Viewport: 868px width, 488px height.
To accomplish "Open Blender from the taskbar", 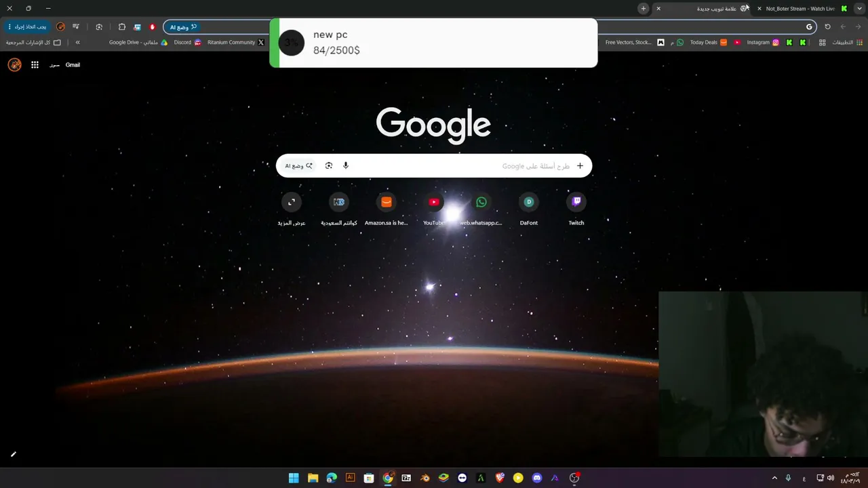I will pyautogui.click(x=425, y=478).
